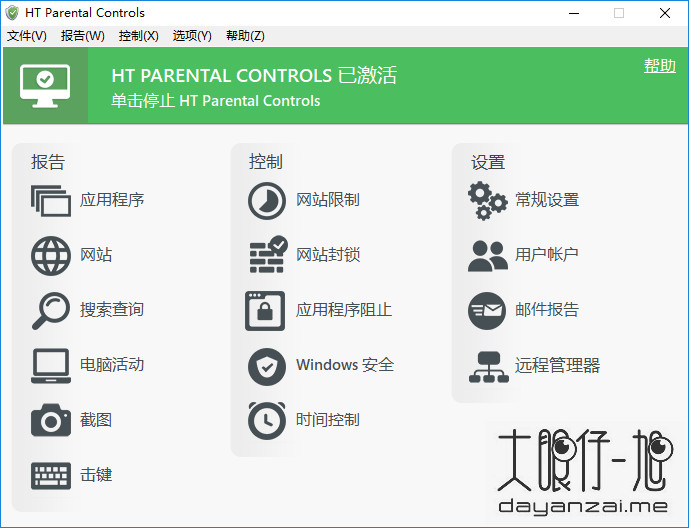Click the 常规设置 gears icon
This screenshot has width=689, height=528.
pyautogui.click(x=488, y=201)
